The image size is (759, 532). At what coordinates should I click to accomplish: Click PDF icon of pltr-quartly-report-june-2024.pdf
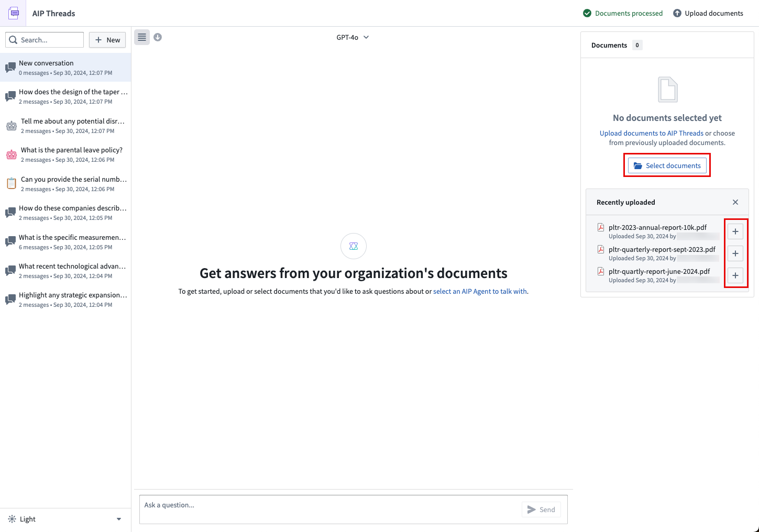(x=601, y=271)
